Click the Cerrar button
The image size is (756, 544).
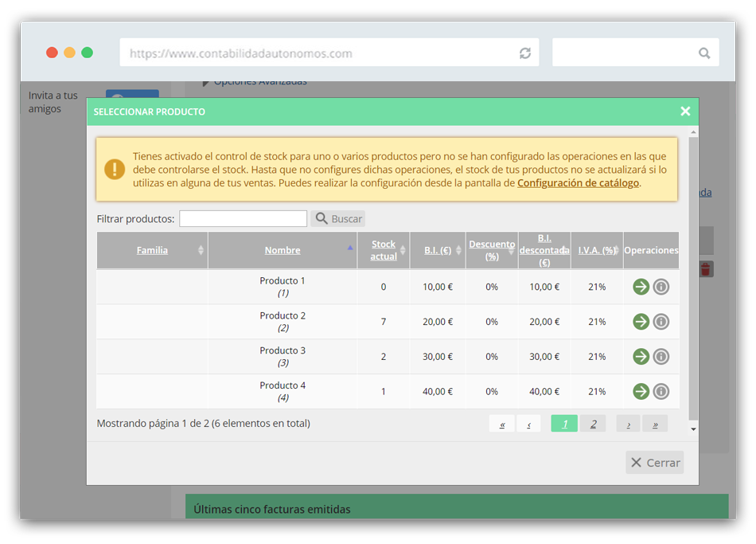655,463
